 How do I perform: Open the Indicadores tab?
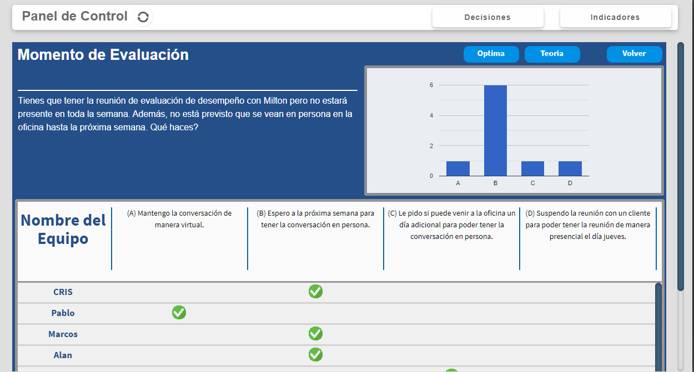[615, 17]
